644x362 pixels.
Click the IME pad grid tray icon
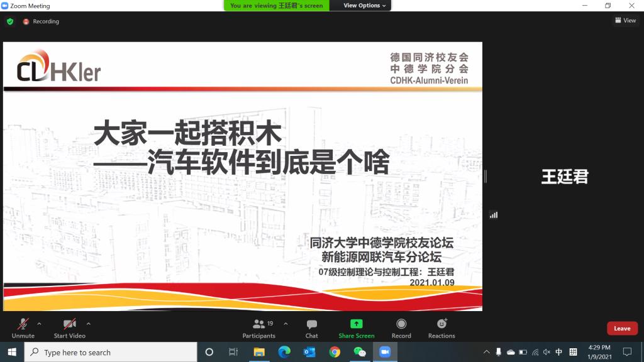click(573, 352)
